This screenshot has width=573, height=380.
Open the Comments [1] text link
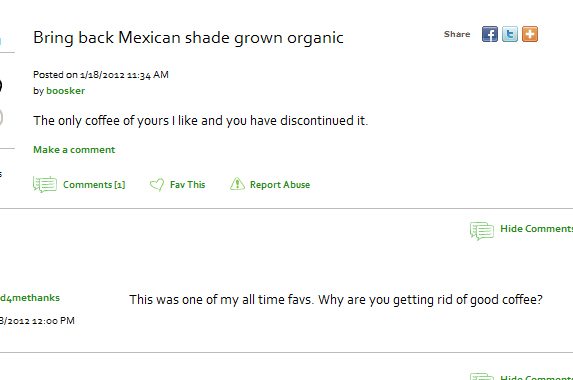click(x=94, y=185)
